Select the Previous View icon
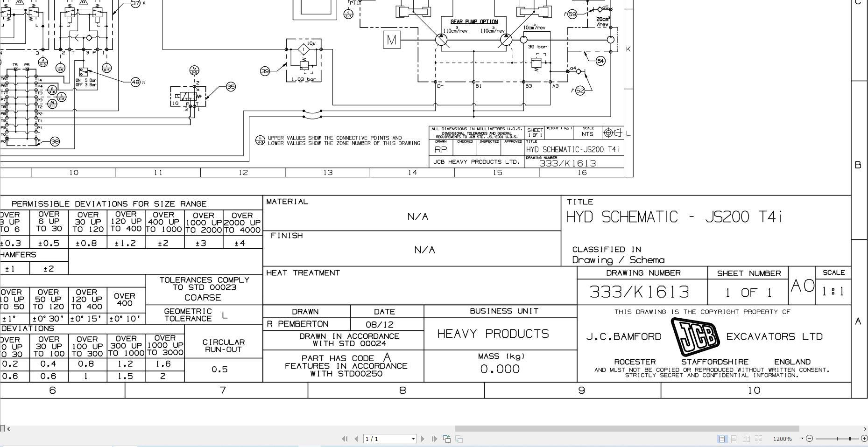This screenshot has height=447, width=868. tap(447, 439)
